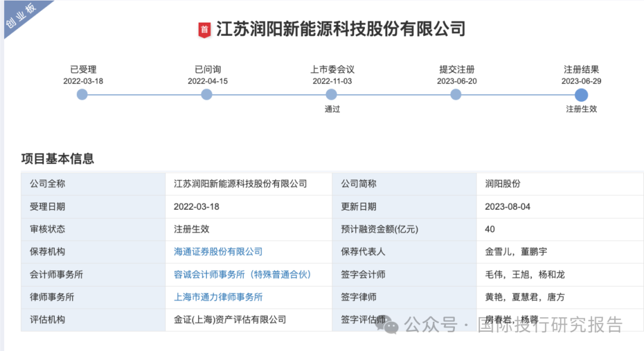
Task: Click the company title 江苏润阳新能源科技股份有限公司 heading
Action: (341, 29)
